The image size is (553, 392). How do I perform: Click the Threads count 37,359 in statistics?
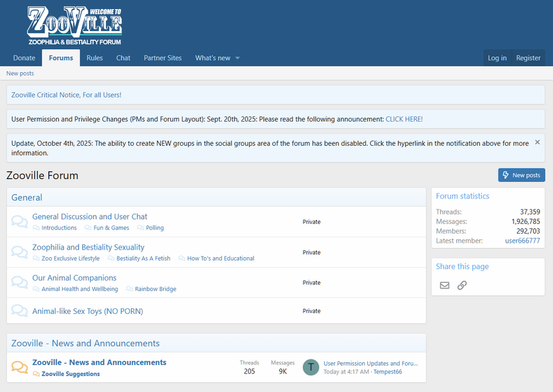[x=530, y=212]
